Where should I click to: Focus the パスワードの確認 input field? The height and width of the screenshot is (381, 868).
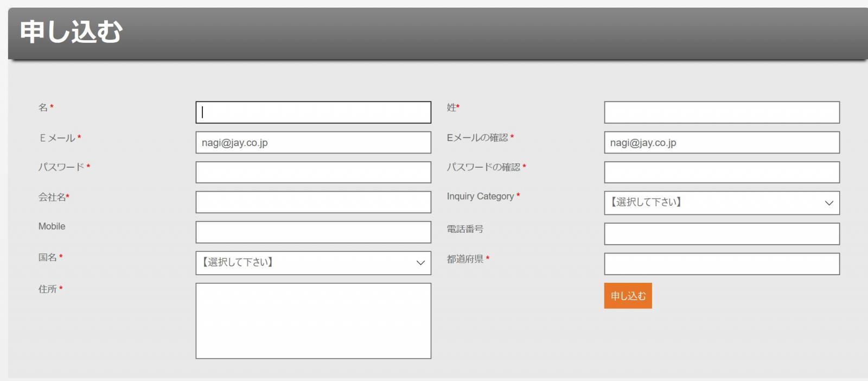click(722, 173)
